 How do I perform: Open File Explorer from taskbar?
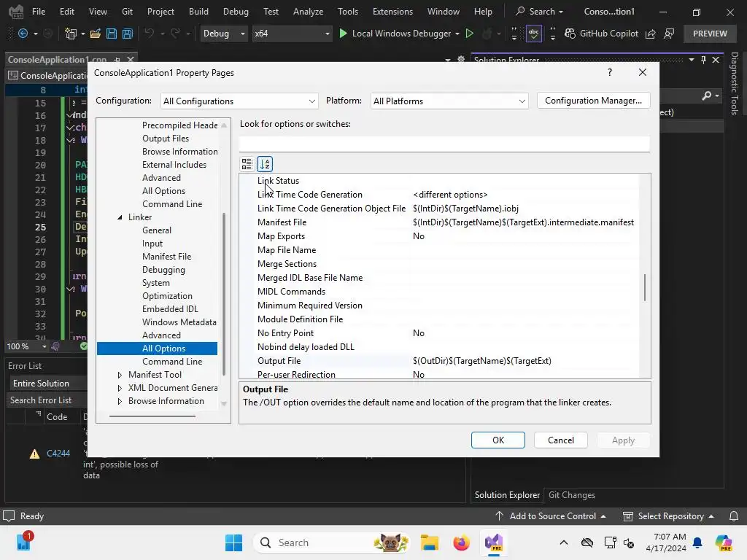(429, 542)
